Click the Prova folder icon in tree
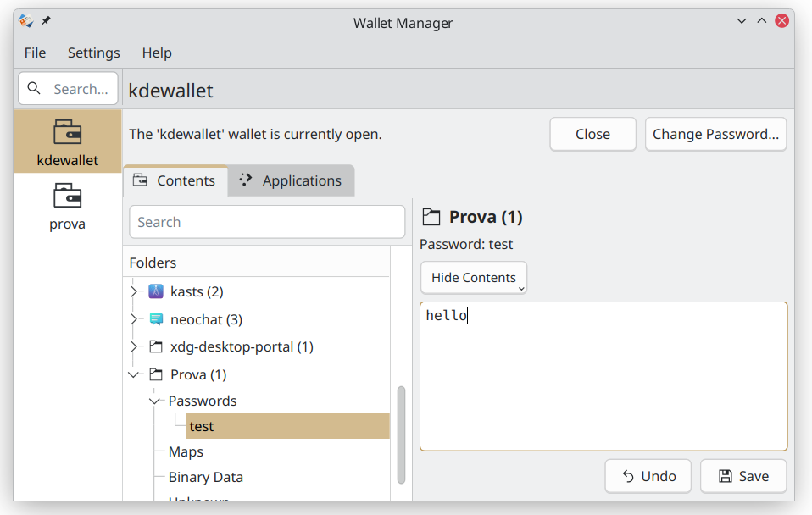The height and width of the screenshot is (515, 812). (156, 374)
